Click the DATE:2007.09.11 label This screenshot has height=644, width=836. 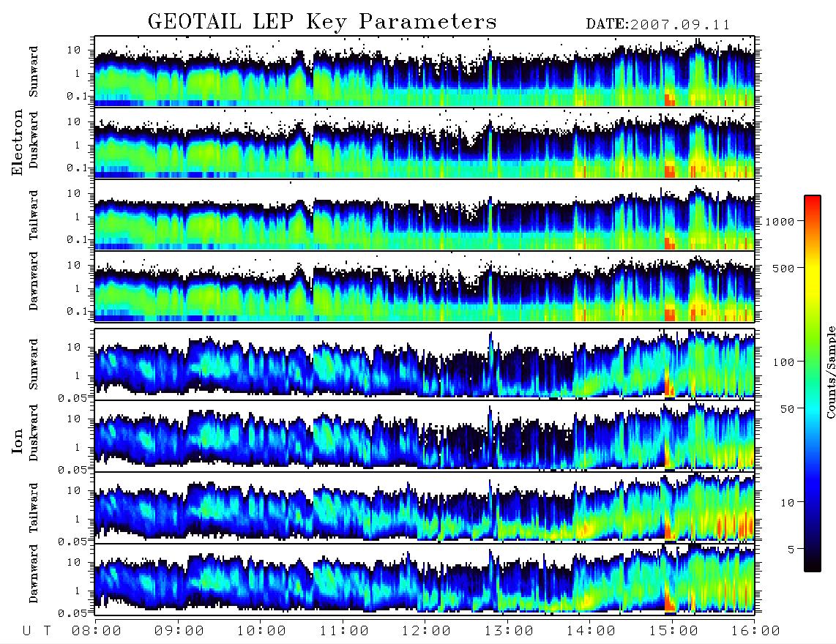point(658,25)
